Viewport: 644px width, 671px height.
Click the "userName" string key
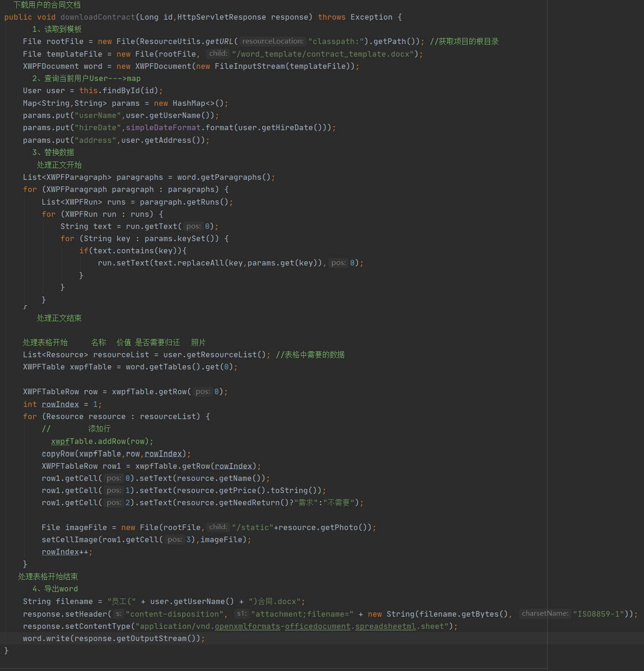(x=98, y=115)
